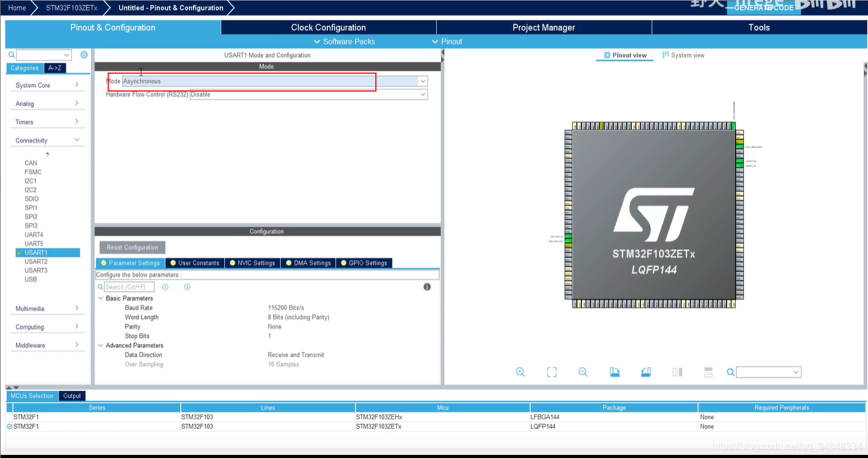The height and width of the screenshot is (458, 868).
Task: Click the peripheral search magnifier icon
Action: click(x=11, y=55)
